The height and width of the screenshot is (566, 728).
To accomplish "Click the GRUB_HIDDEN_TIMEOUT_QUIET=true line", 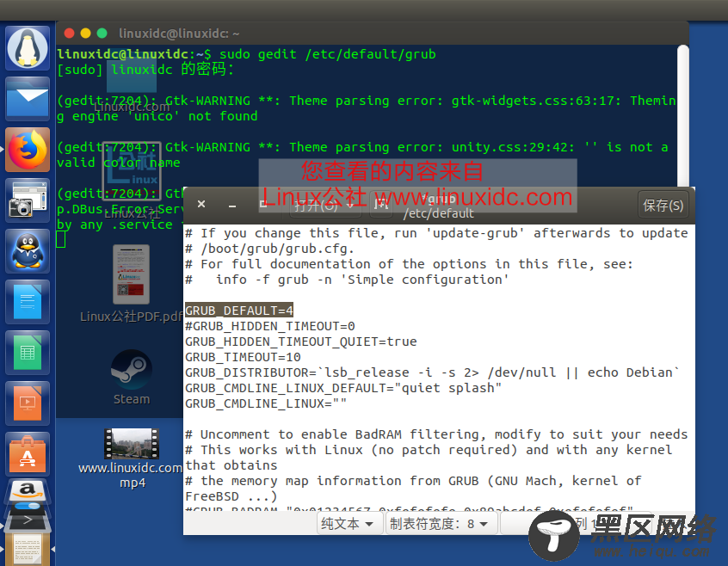I will point(301,341).
